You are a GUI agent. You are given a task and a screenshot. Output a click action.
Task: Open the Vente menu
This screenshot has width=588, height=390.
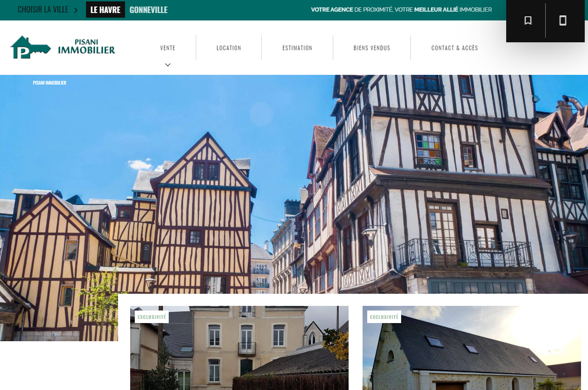(168, 48)
